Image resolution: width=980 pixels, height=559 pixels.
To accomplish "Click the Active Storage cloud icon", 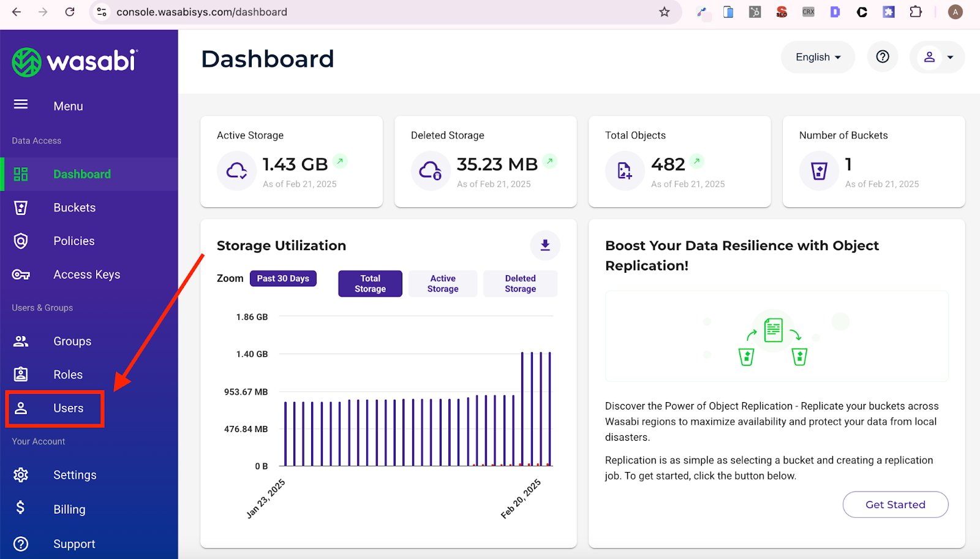I will (x=236, y=171).
